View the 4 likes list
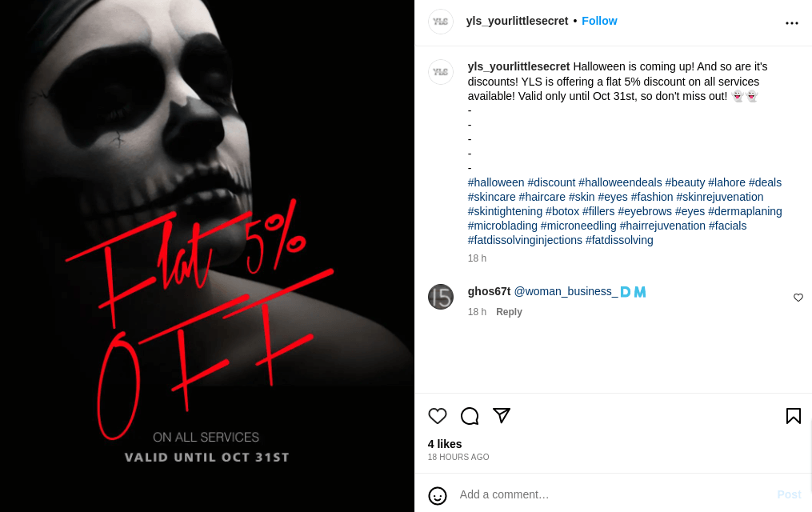The width and height of the screenshot is (812, 512). (445, 444)
